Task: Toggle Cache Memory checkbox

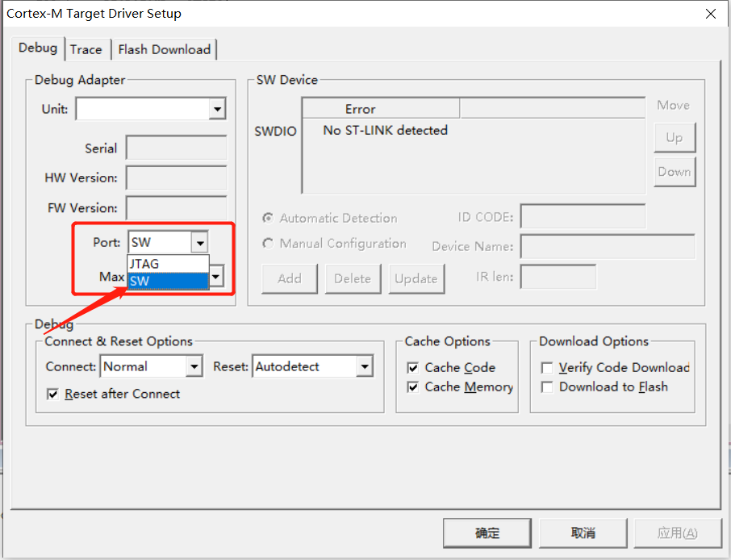Action: point(412,387)
